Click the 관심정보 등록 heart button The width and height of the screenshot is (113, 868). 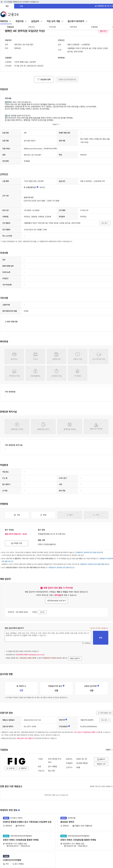[x=44, y=80]
